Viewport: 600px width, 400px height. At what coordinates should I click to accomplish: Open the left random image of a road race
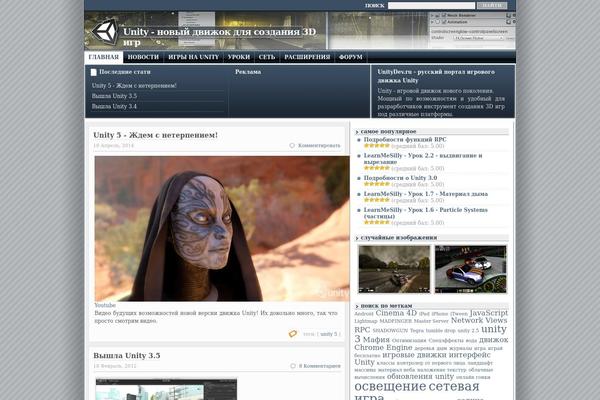click(394, 269)
